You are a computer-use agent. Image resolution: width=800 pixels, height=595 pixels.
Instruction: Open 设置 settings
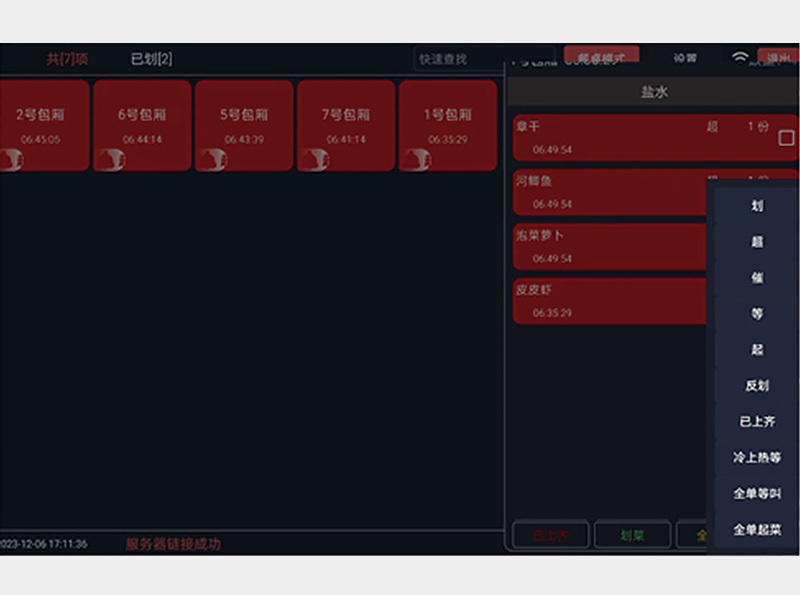[x=685, y=58]
